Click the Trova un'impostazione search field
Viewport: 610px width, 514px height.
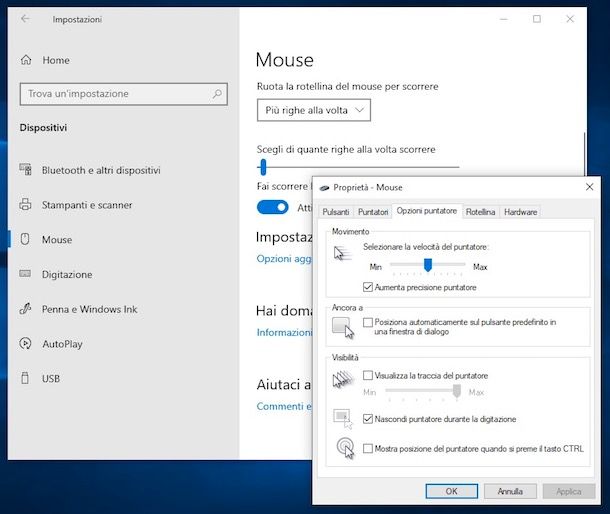coord(115,94)
